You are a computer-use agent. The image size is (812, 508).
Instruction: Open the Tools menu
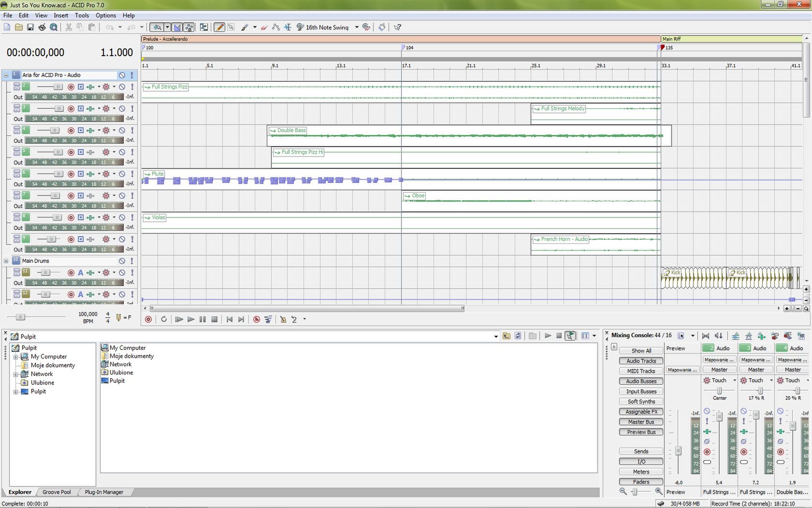[82, 15]
